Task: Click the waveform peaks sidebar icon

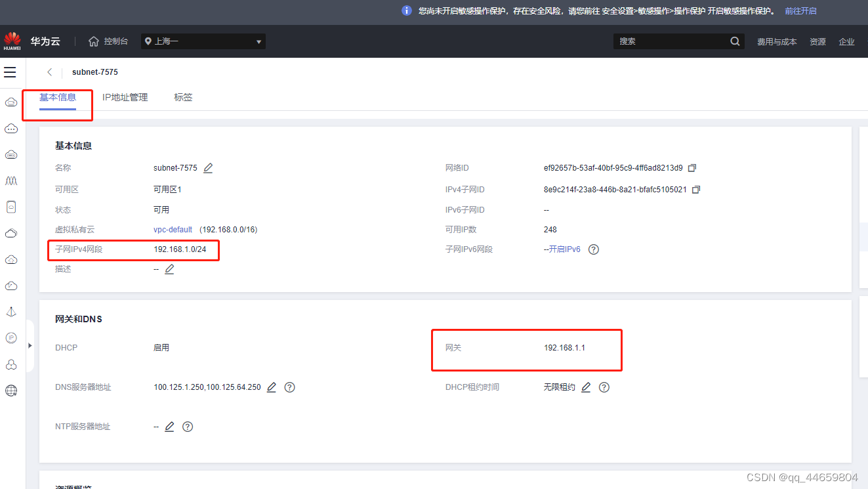Action: [10, 181]
